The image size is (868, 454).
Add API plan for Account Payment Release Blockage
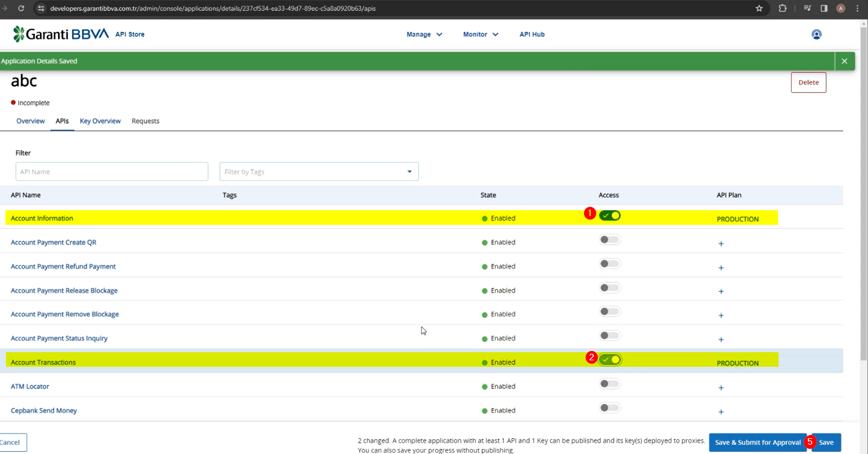coord(721,291)
